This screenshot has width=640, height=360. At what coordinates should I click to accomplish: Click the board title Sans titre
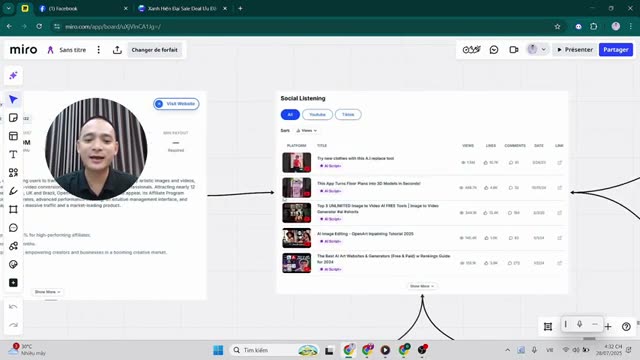pyautogui.click(x=73, y=50)
